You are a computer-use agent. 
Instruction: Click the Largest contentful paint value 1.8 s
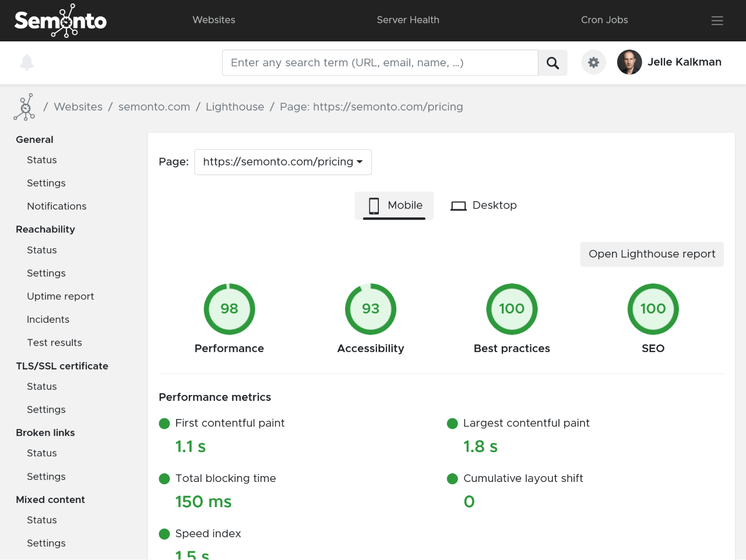point(480,447)
